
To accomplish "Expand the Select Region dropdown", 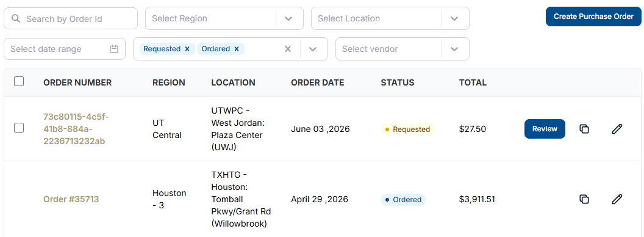I will [x=288, y=18].
